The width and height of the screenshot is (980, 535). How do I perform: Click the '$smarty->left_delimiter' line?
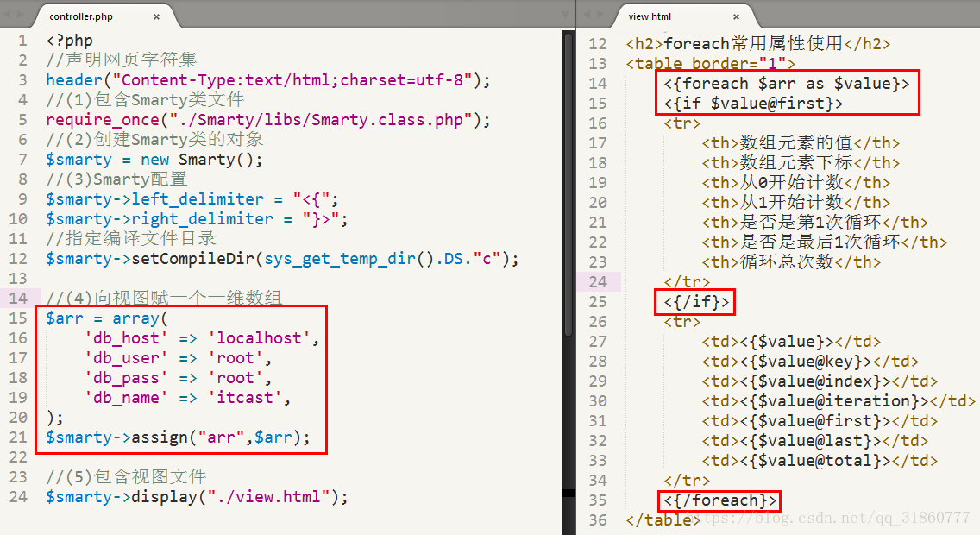click(192, 199)
